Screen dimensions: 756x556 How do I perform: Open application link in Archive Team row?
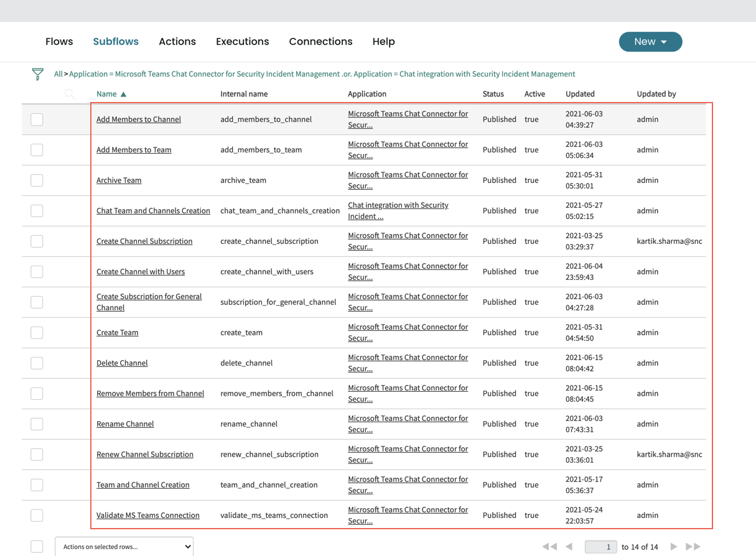408,180
